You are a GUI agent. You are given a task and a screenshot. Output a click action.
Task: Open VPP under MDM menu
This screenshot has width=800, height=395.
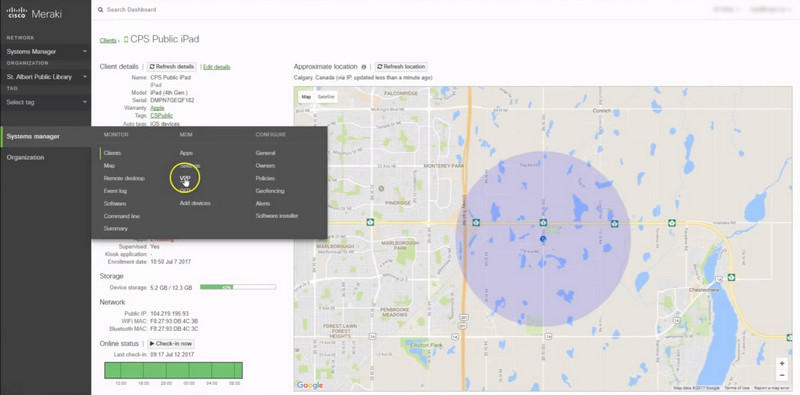point(185,178)
